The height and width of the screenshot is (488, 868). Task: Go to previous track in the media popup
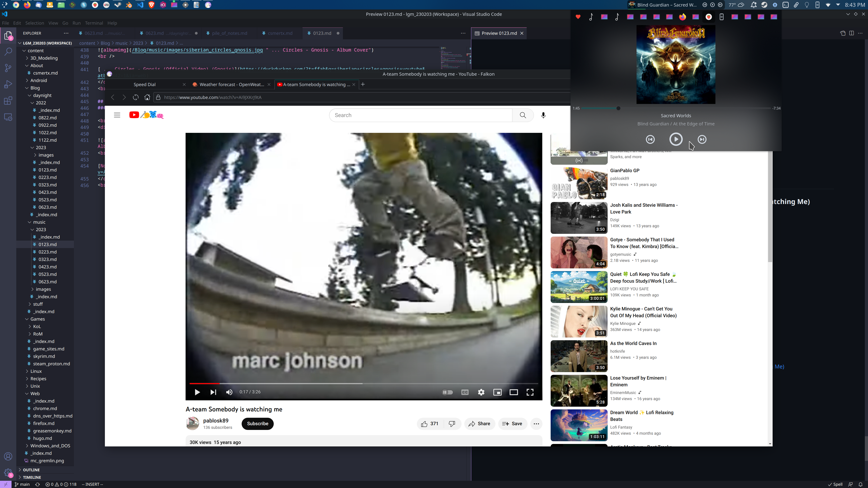point(650,139)
